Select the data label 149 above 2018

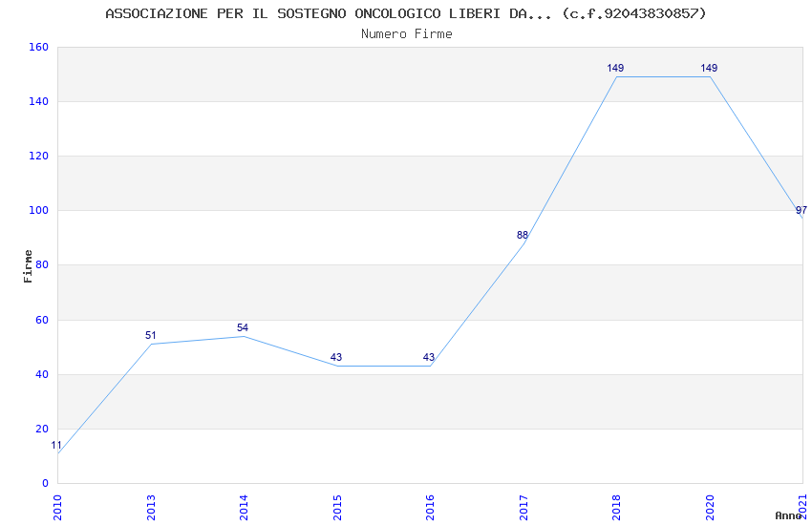pos(616,69)
